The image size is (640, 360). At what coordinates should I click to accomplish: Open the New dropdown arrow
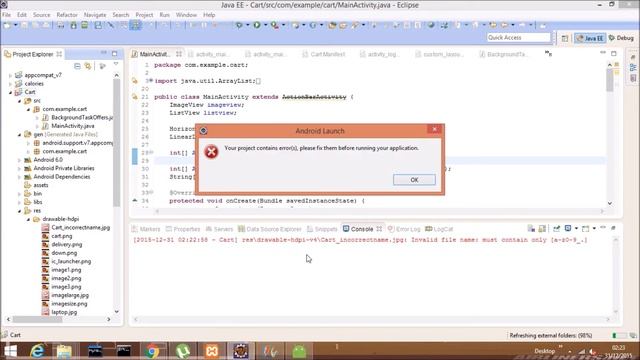point(16,25)
